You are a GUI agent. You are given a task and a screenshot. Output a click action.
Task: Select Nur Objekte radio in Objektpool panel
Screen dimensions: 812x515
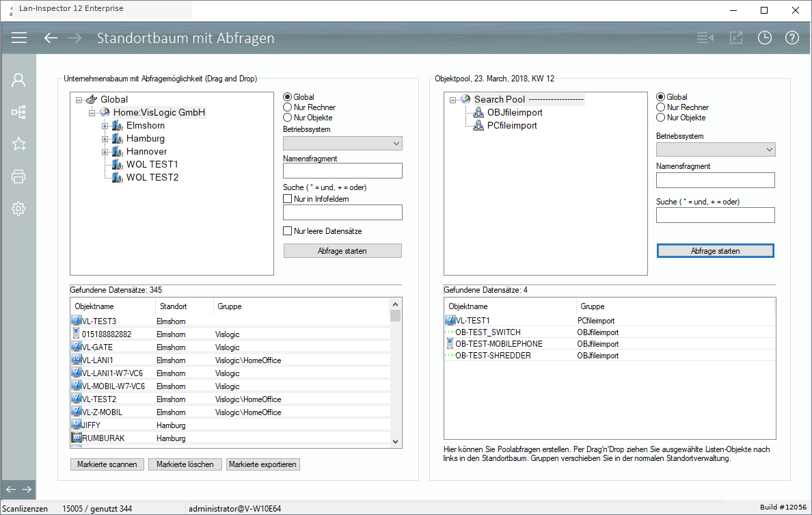click(660, 118)
